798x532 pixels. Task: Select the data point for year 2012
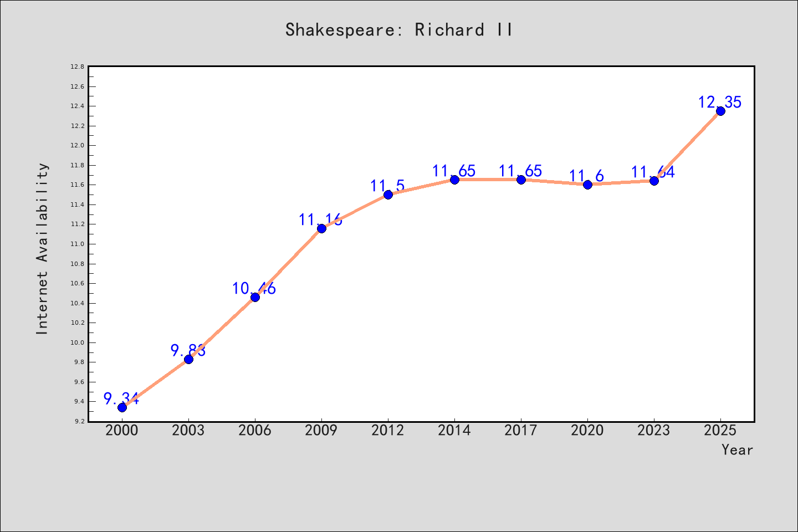(x=388, y=195)
